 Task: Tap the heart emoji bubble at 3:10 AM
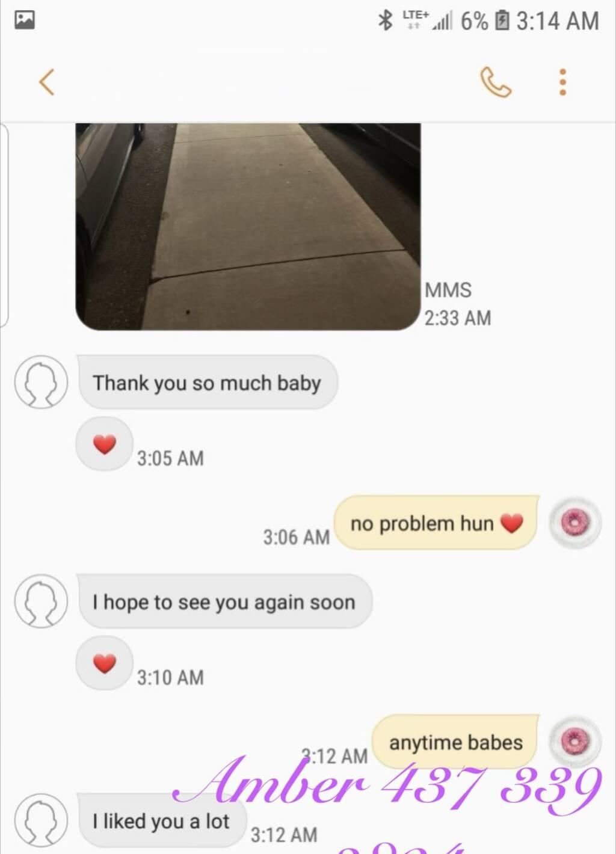[x=105, y=663]
